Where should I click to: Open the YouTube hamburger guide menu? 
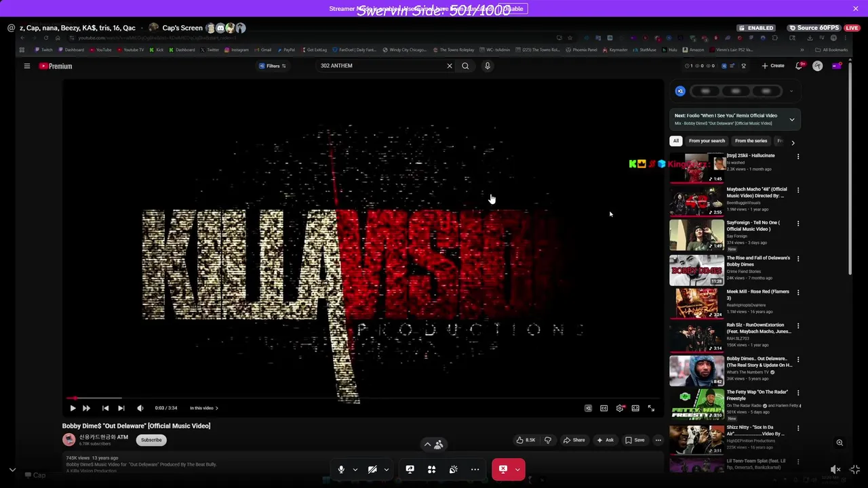[x=27, y=66]
